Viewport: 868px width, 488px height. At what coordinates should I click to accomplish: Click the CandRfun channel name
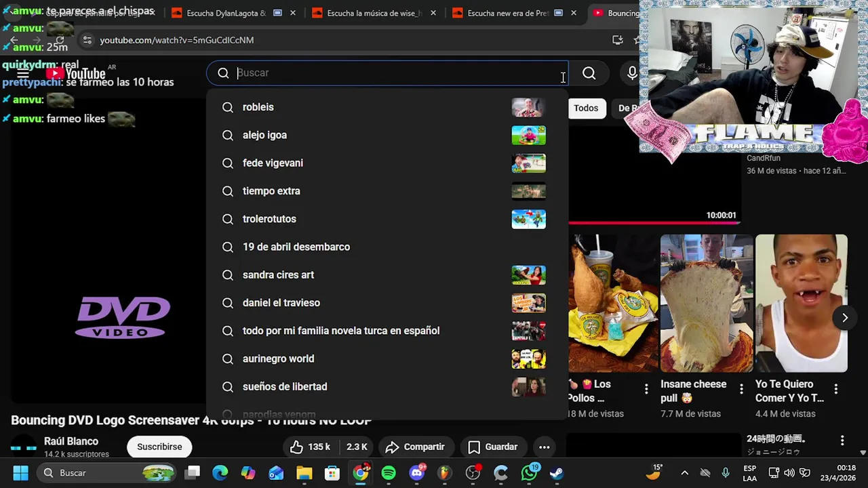click(x=764, y=158)
